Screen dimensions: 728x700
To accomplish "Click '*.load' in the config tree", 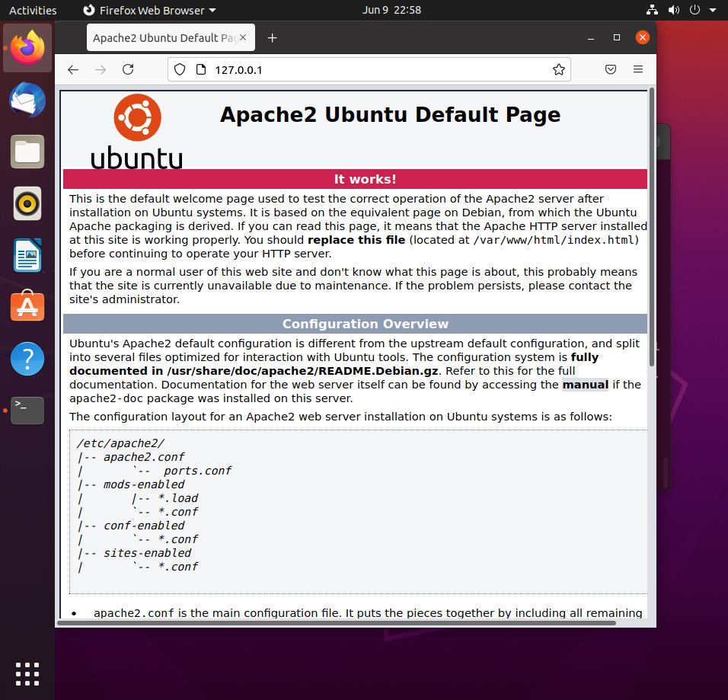I will (x=178, y=498).
